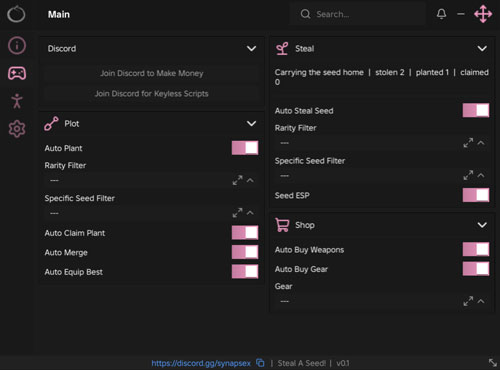
Task: Collapse the Discord section chevron
Action: [x=251, y=49]
